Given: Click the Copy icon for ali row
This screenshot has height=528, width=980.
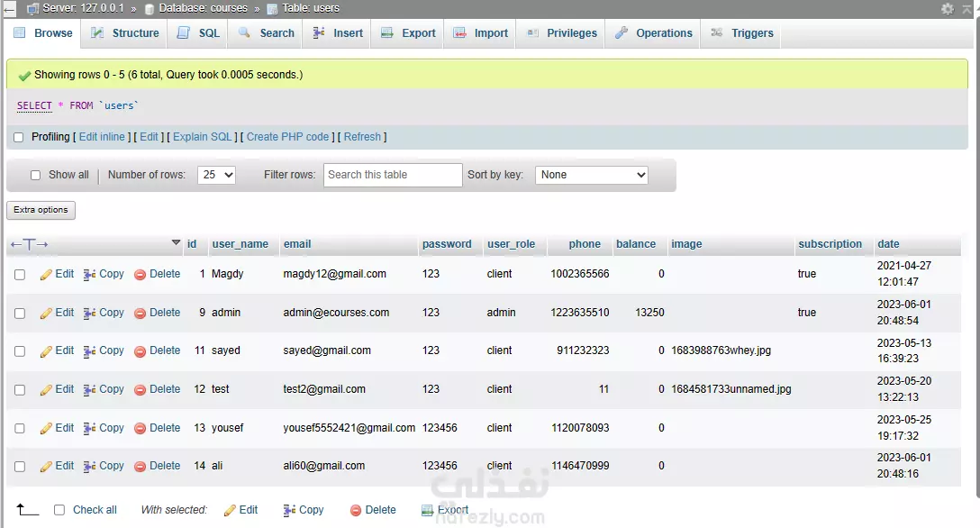Looking at the screenshot, I should tap(89, 466).
